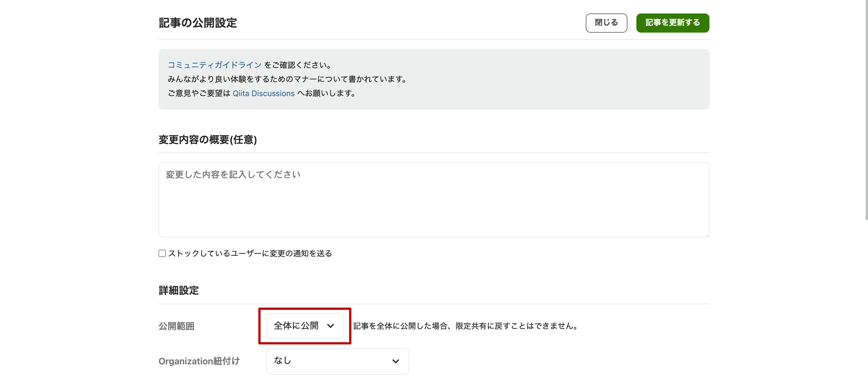
Task: Click the 詳細設定 section heading
Action: click(178, 290)
